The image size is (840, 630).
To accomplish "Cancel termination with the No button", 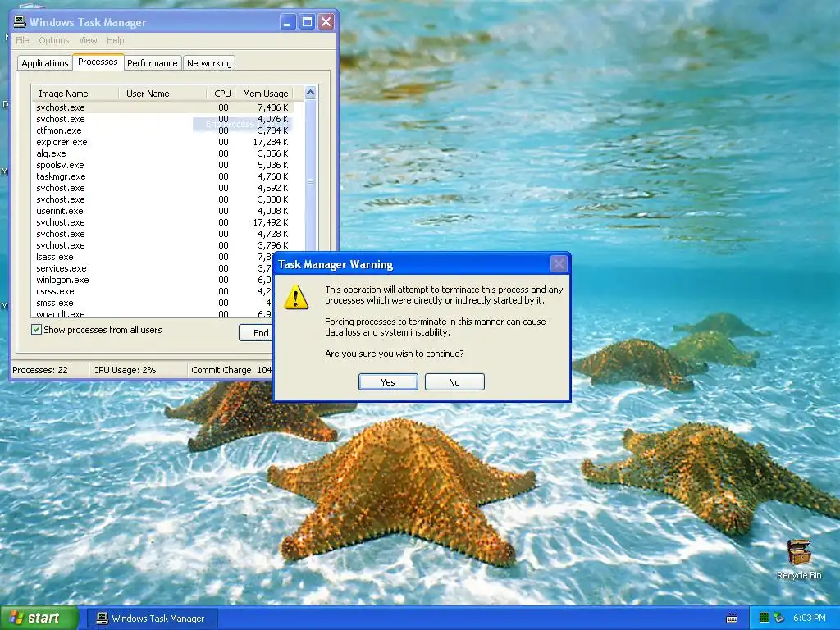I will click(454, 382).
